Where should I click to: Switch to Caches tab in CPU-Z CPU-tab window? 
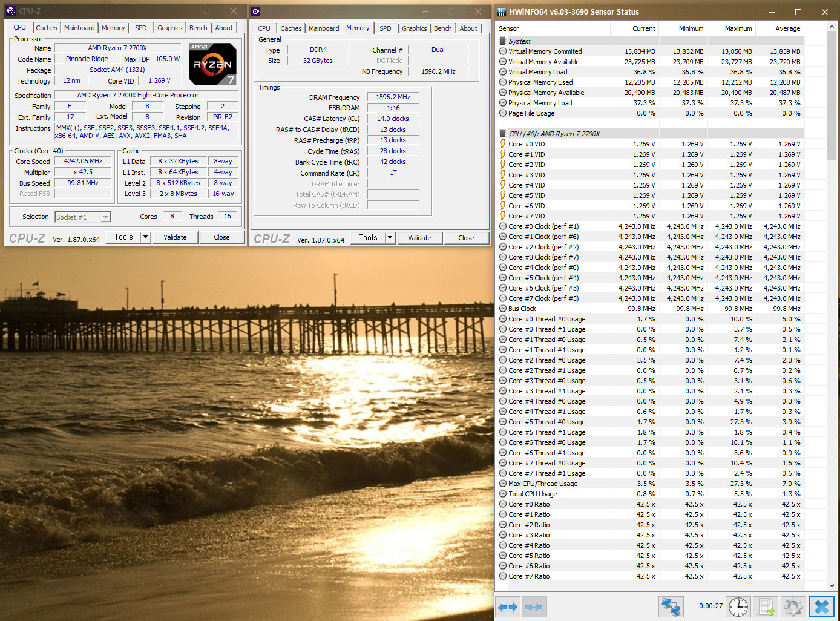coord(47,28)
